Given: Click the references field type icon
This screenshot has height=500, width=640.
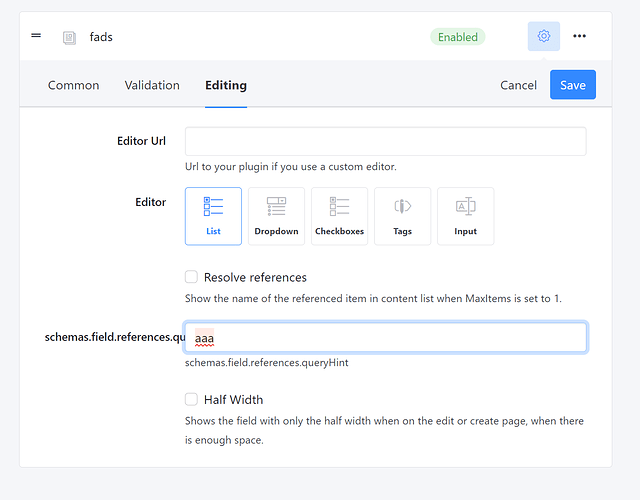Looking at the screenshot, I should [69, 38].
